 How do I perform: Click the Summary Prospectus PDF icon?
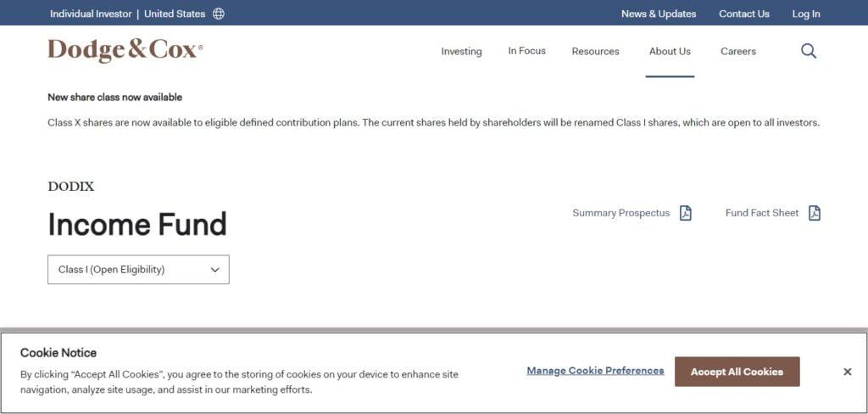(685, 213)
